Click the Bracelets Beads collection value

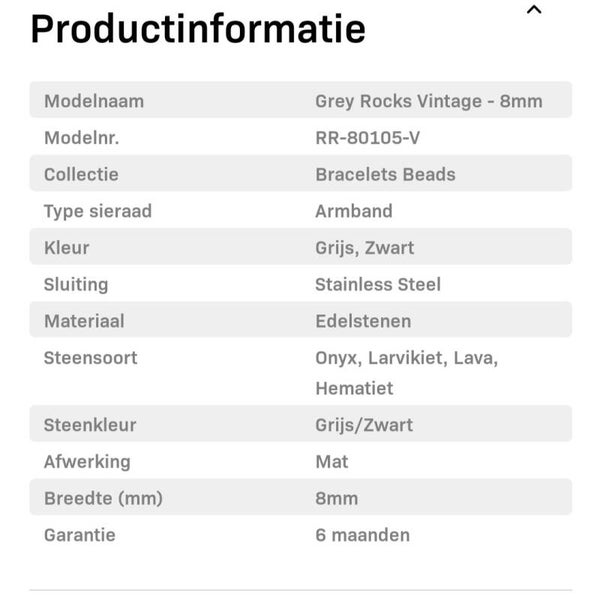(385, 174)
